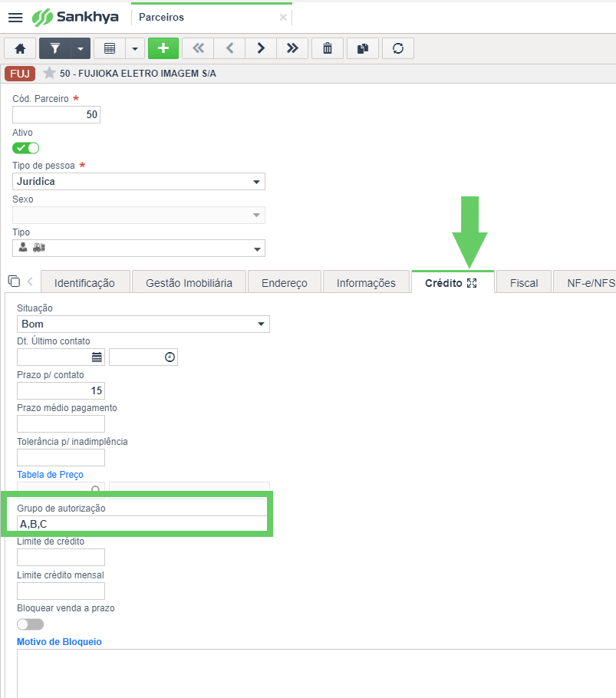Toggle Bloquear venda a prazo switch
Viewport: 616px width, 698px height.
pyautogui.click(x=30, y=624)
